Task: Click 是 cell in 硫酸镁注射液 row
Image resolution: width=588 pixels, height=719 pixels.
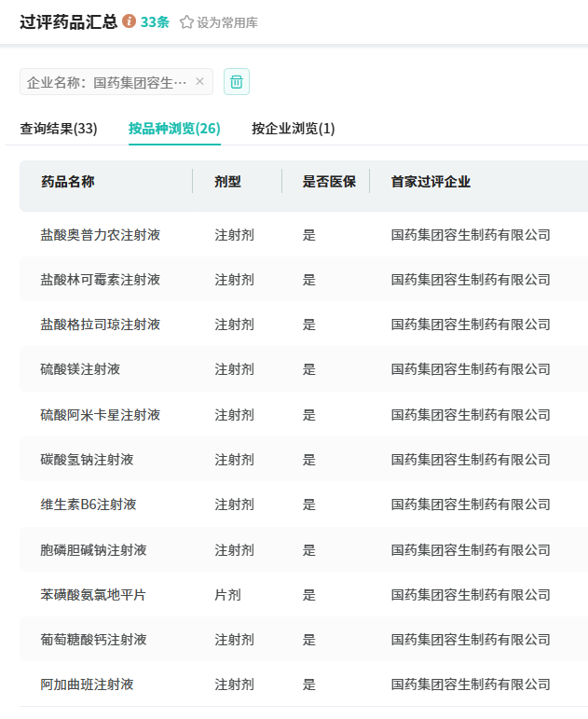Action: [308, 369]
